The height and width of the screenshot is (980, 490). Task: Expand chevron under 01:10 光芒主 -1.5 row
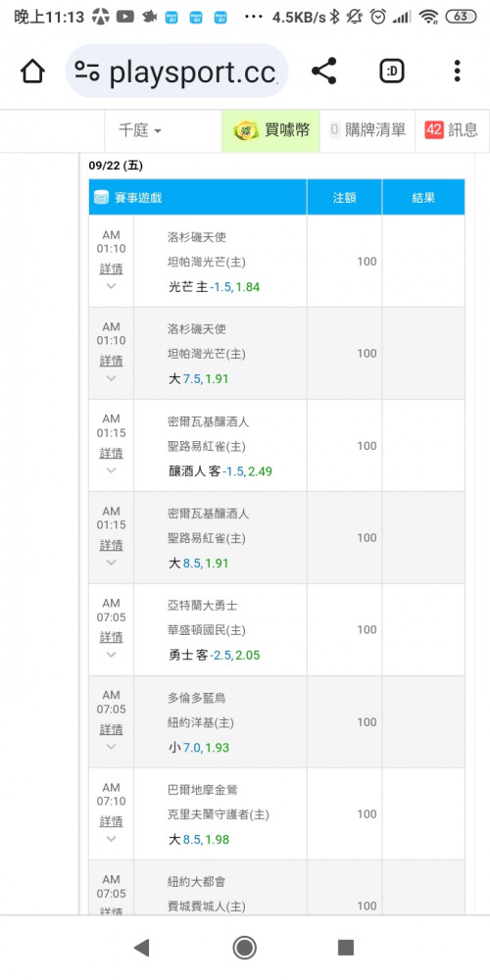(112, 286)
